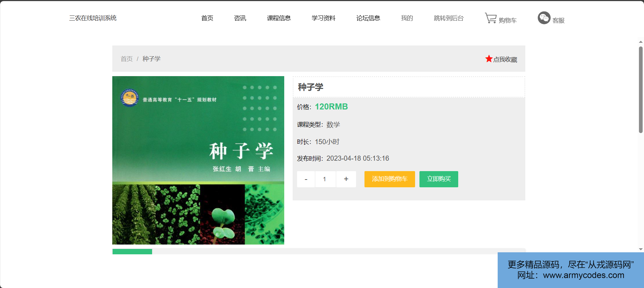The image size is (644, 288).
Task: Click the page vertical scrollbar thumb
Action: (x=641, y=90)
